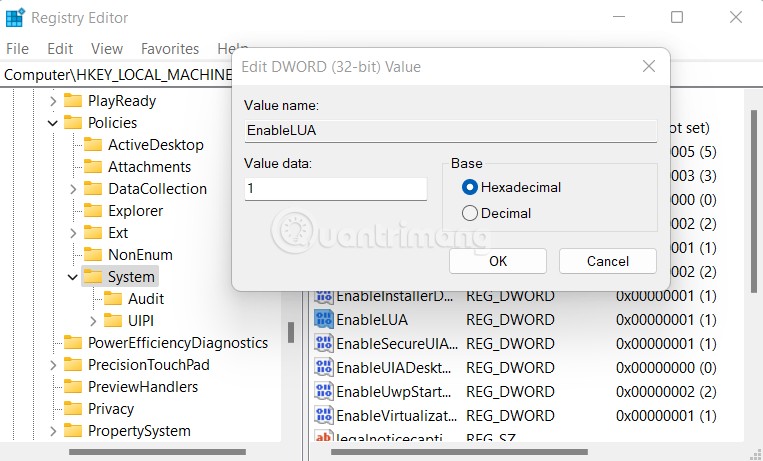763x461 pixels.
Task: Click the UIPI folder icon
Action: point(113,320)
